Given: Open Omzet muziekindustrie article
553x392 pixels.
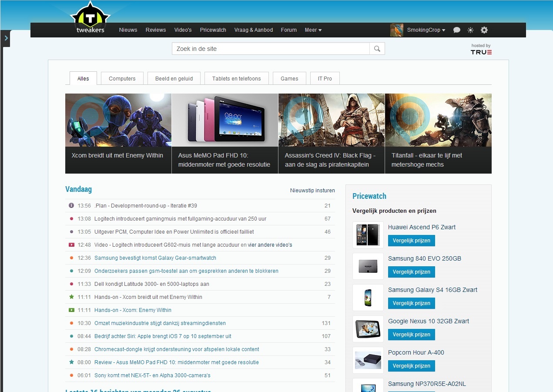Looking at the screenshot, I should coord(160,323).
